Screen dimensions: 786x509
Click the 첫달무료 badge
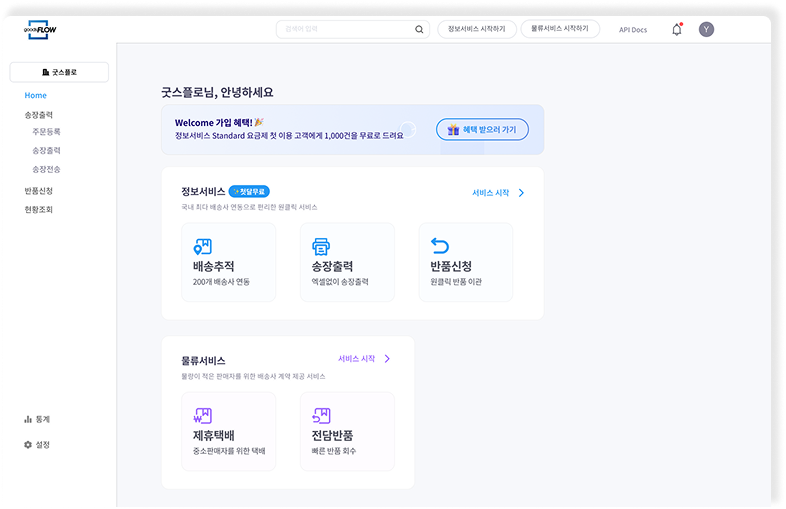point(249,192)
